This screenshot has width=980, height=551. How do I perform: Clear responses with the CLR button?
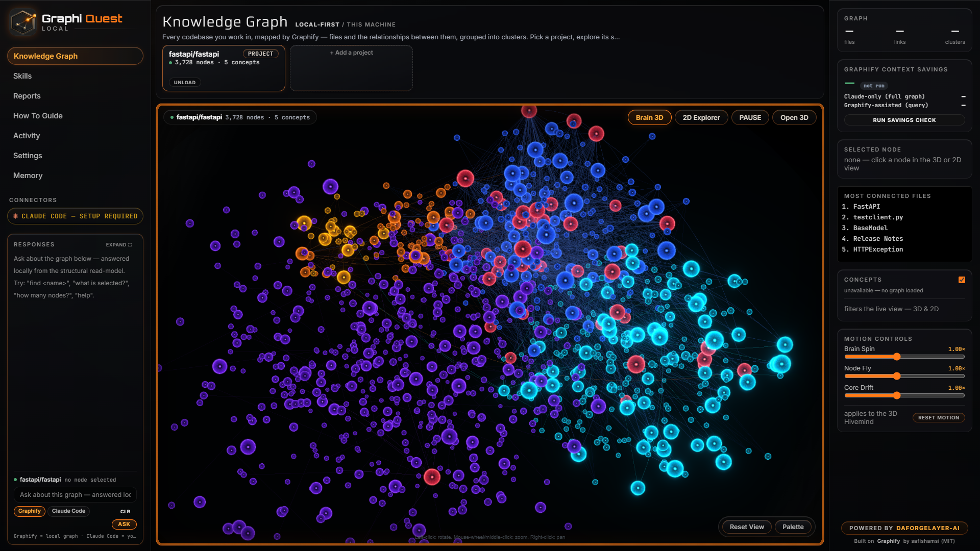[x=125, y=512]
